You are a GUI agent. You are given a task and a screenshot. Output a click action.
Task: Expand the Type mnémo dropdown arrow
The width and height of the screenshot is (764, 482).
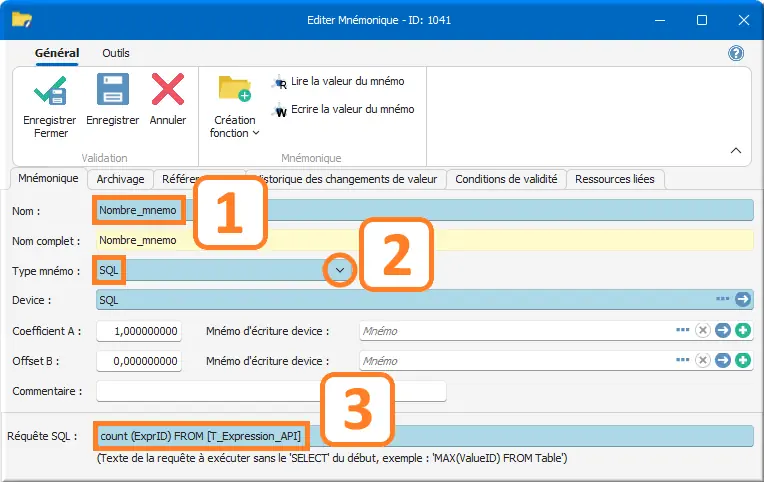[x=340, y=270]
